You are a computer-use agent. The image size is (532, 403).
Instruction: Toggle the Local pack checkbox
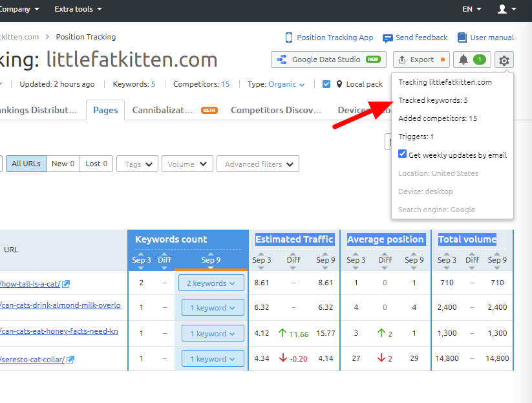pos(326,84)
